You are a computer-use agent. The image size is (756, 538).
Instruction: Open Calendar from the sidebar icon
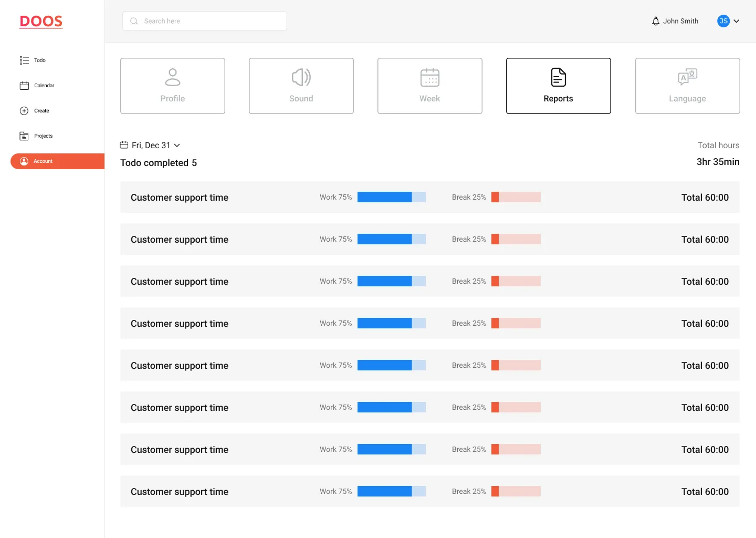click(24, 86)
